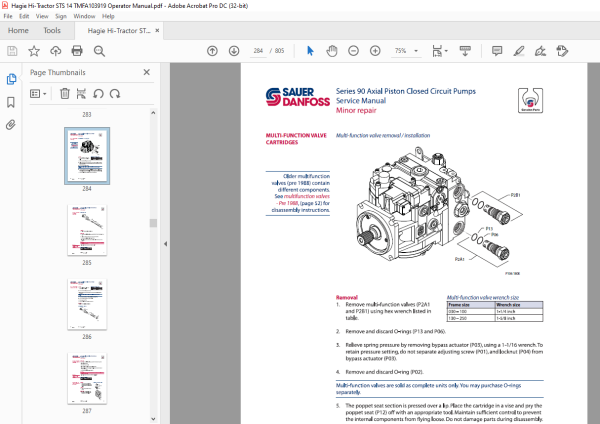Go to previous page arrow

[212, 51]
